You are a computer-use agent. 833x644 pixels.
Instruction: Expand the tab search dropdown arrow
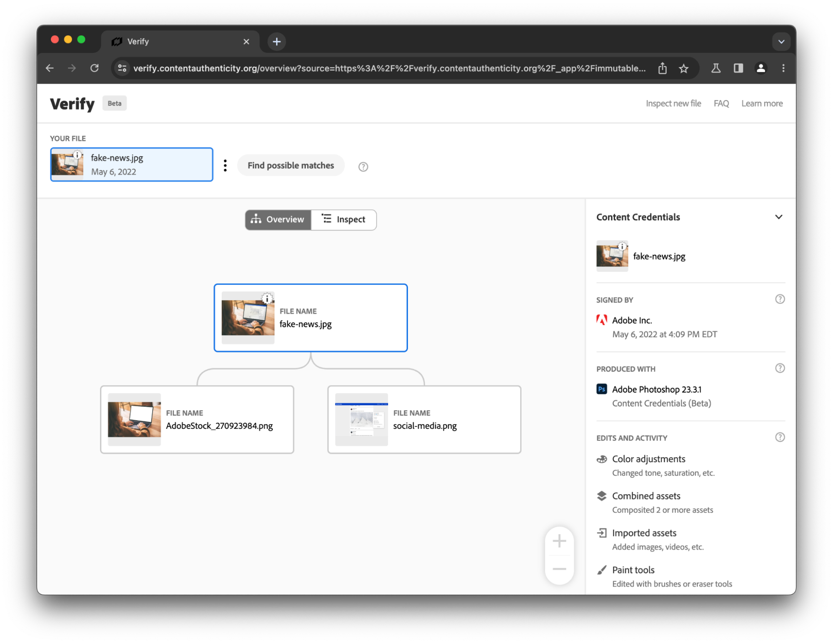click(x=781, y=42)
